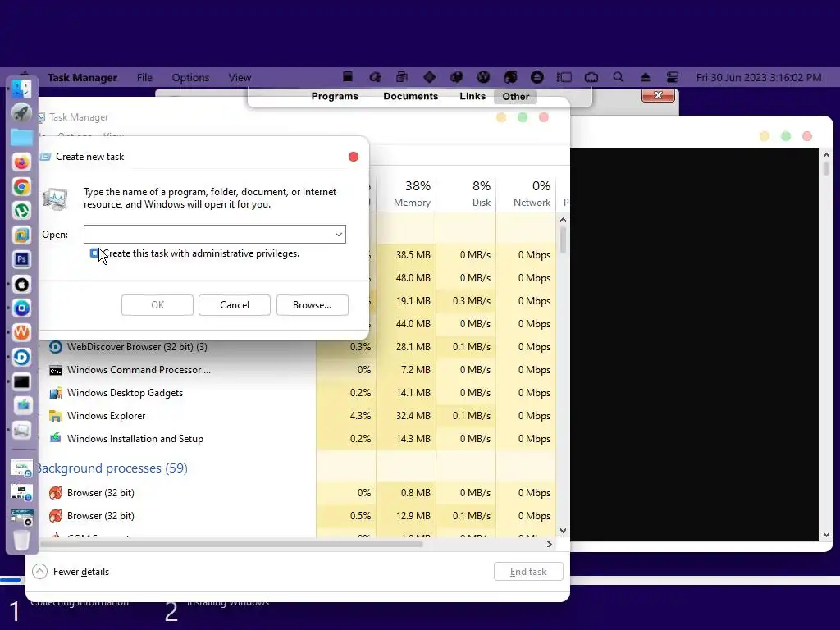Collapse Task Manager with Fewer details arrow
This screenshot has width=840, height=630.
point(39,572)
